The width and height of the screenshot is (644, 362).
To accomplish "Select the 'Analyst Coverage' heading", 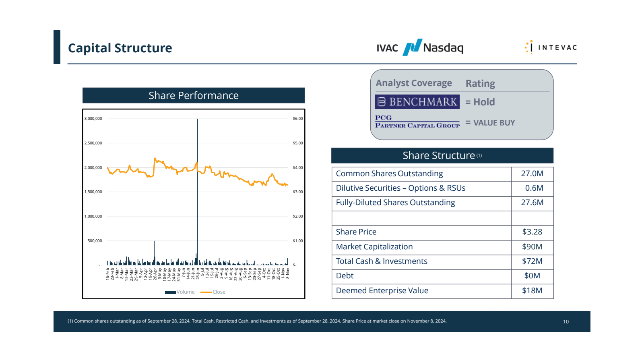I will click(414, 83).
